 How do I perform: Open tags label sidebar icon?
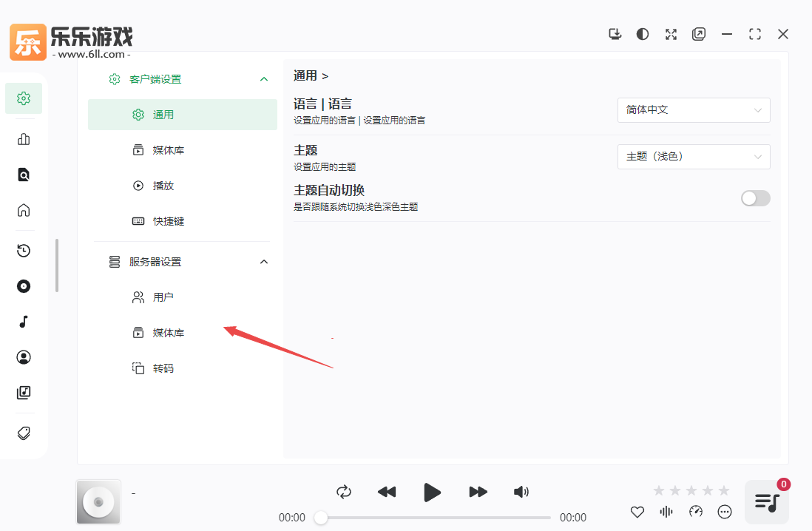24,433
